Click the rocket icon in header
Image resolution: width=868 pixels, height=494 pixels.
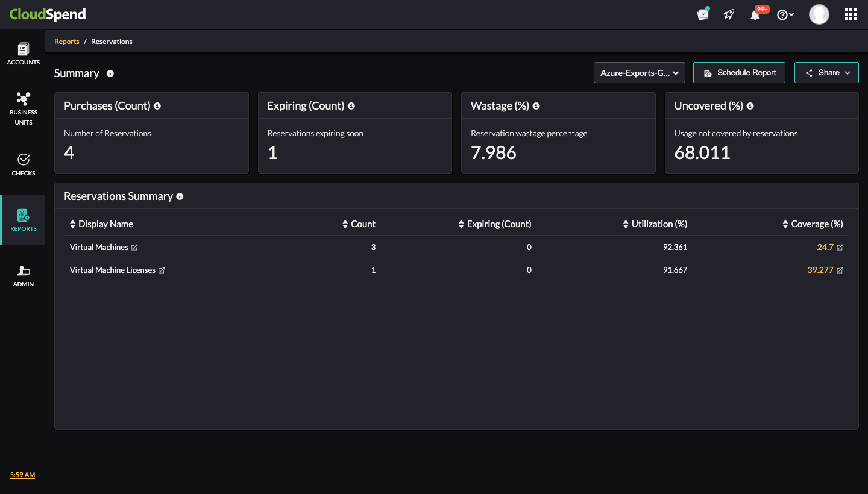(729, 15)
